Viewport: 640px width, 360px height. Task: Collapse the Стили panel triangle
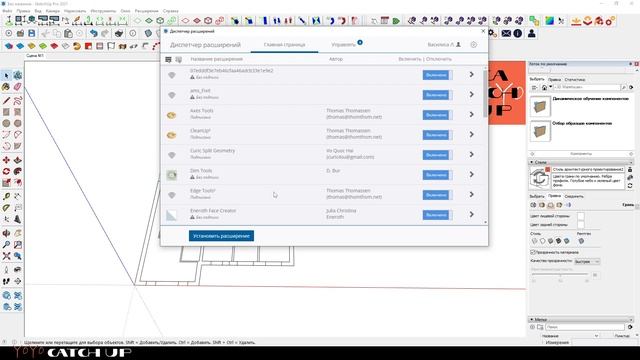(531, 162)
